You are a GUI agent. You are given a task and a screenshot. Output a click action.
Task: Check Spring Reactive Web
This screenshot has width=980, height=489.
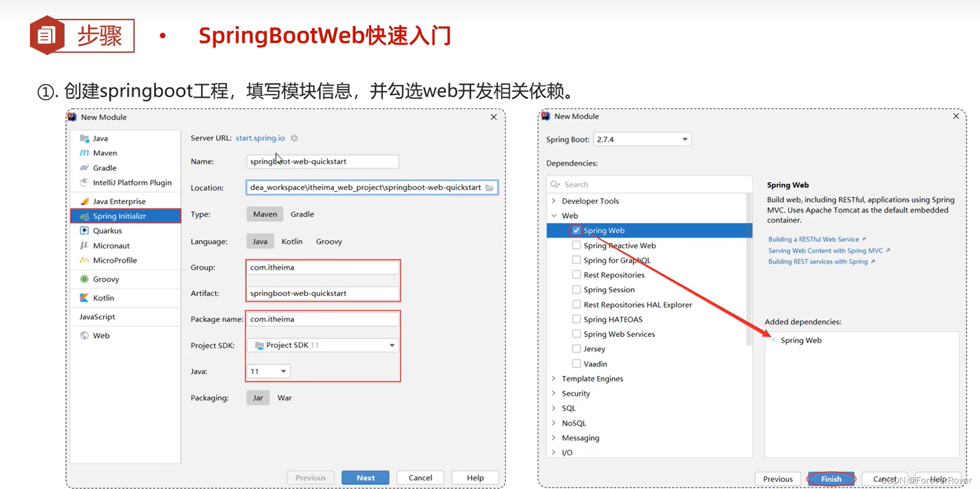tap(576, 246)
